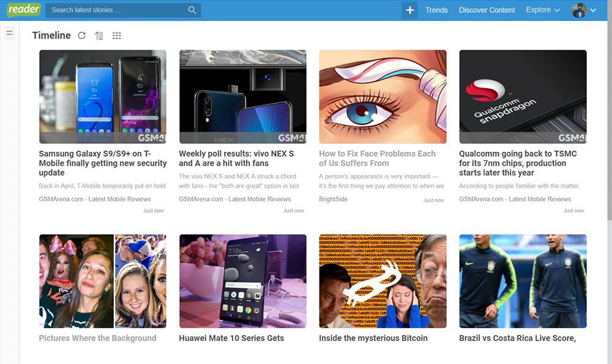Click 'Back in April, T-Mobile' excerpt
This screenshot has height=364, width=612.
[x=102, y=186]
